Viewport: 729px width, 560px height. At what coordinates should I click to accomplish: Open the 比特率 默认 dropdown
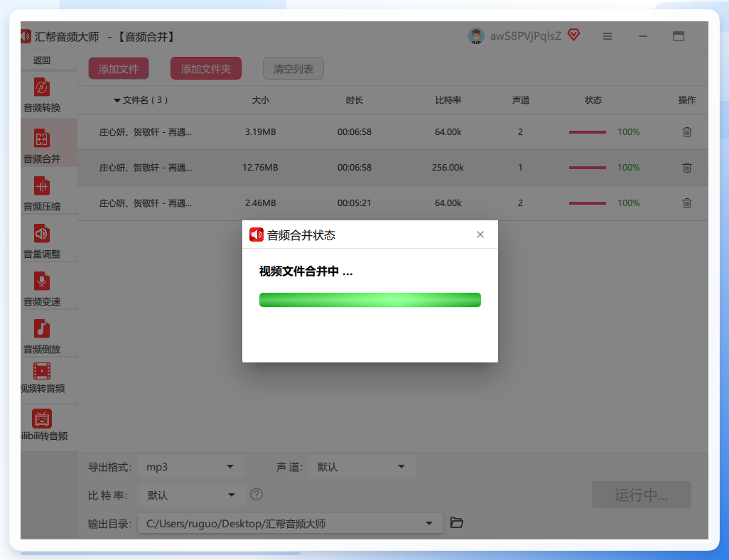[192, 495]
